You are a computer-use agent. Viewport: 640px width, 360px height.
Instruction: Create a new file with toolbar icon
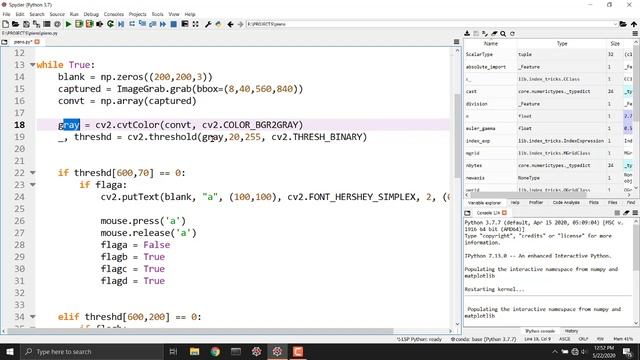5,24
